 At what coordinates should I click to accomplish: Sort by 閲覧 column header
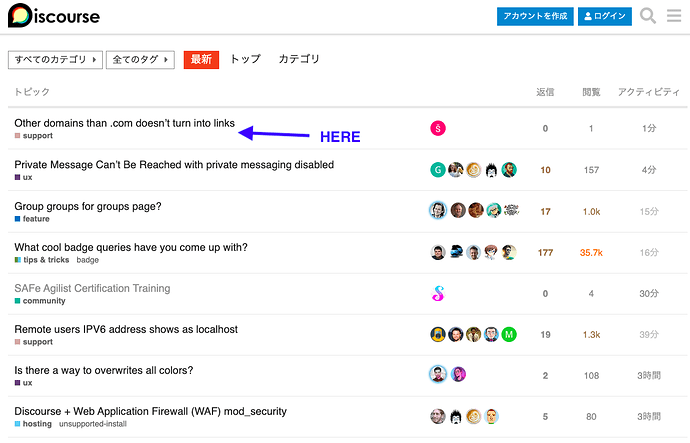pos(591,92)
